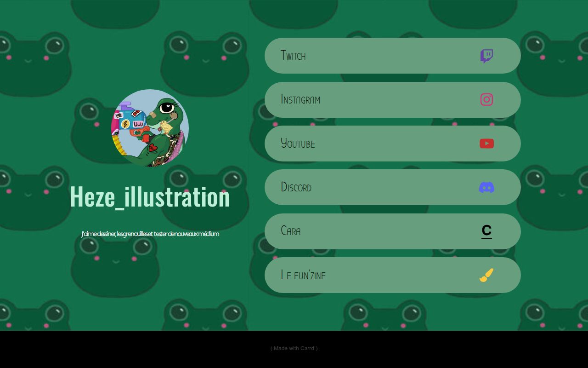Click the black Cara 'C' icon
Screen dimensions: 588x368
(486, 231)
